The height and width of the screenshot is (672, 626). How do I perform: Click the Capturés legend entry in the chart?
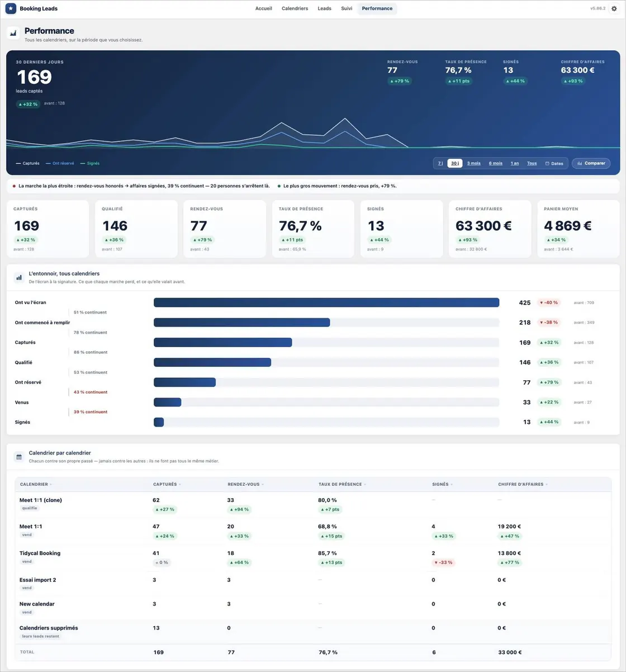point(27,163)
